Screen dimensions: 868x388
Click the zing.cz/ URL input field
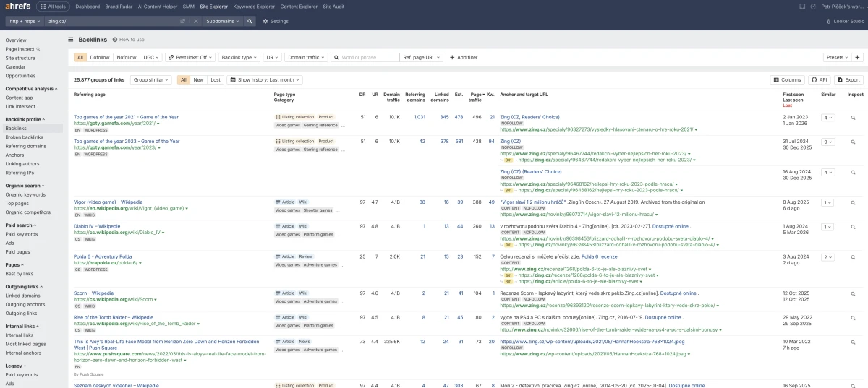coord(111,21)
